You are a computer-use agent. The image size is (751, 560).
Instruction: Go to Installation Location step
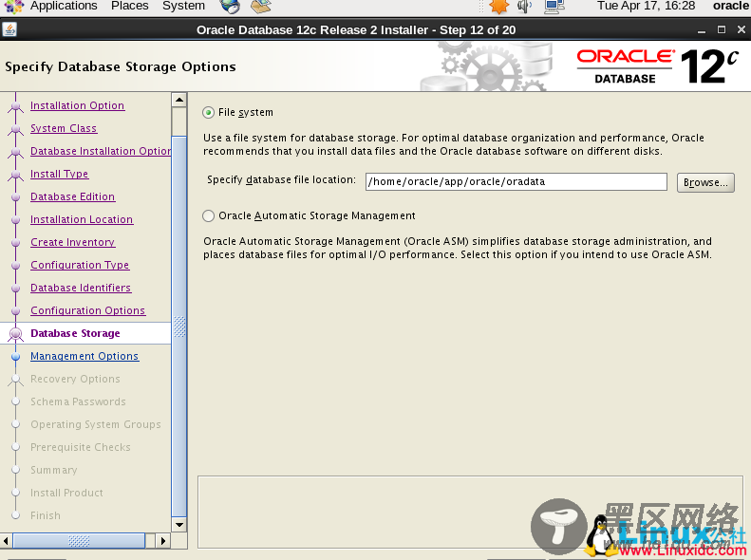pos(82,219)
